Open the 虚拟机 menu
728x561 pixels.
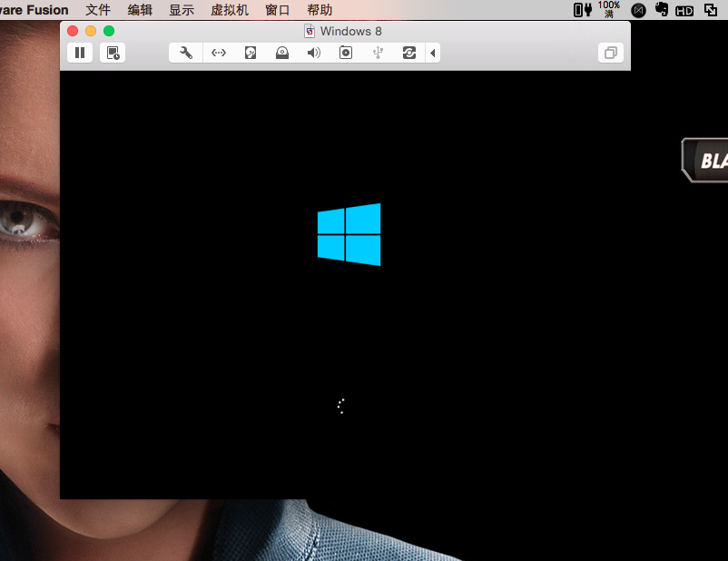pyautogui.click(x=230, y=10)
